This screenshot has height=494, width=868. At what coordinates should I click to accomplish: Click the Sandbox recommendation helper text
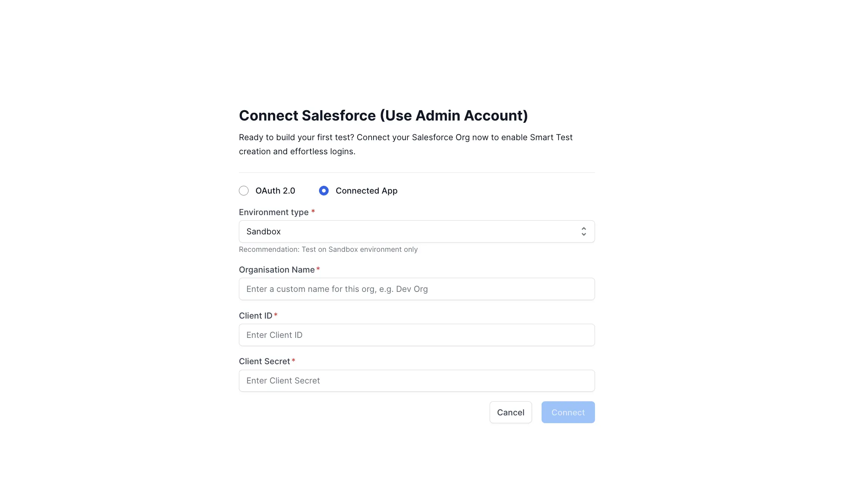328,249
